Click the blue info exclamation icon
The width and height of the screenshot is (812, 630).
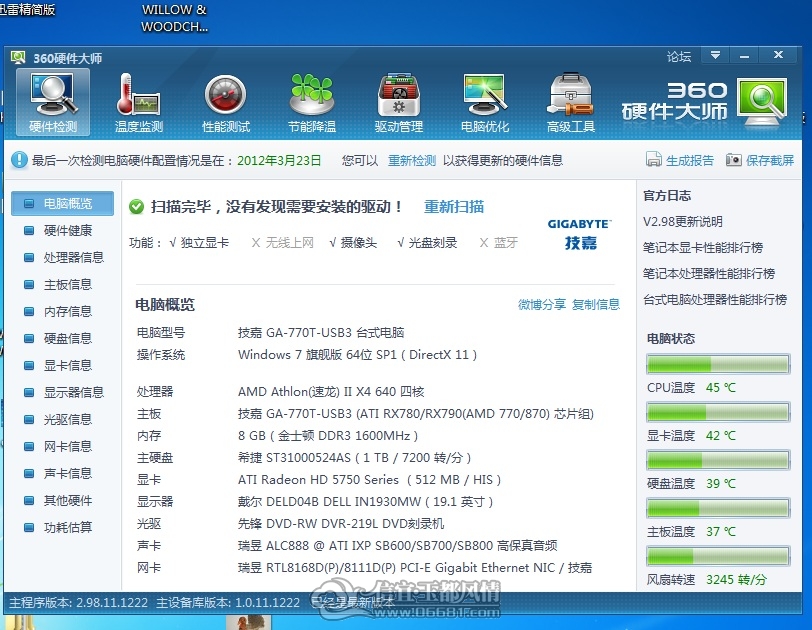pyautogui.click(x=19, y=160)
